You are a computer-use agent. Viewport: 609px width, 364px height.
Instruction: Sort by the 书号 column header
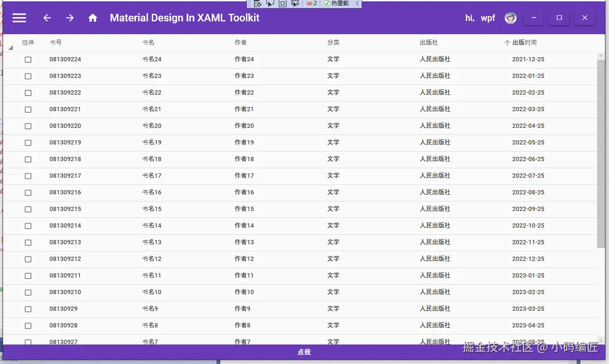56,42
